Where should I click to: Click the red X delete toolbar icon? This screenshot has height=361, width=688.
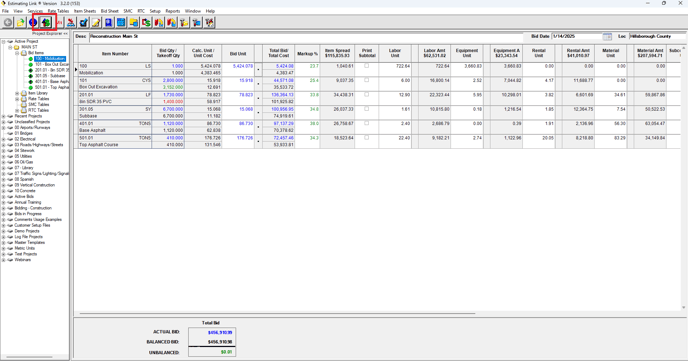coord(71,22)
